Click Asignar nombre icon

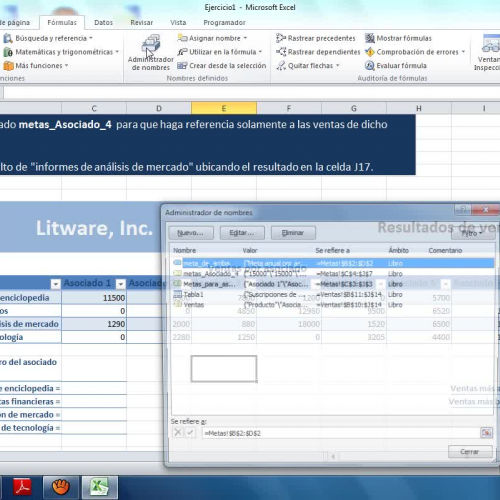coord(182,38)
